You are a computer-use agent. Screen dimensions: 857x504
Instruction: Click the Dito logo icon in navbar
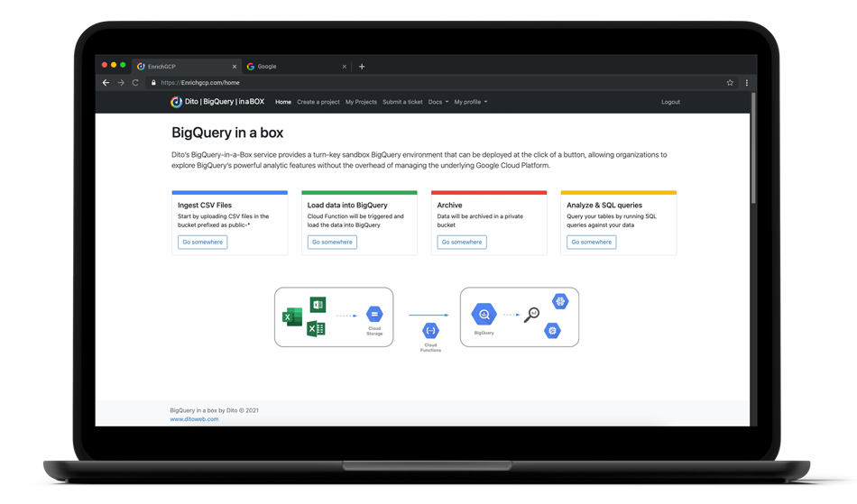point(176,102)
